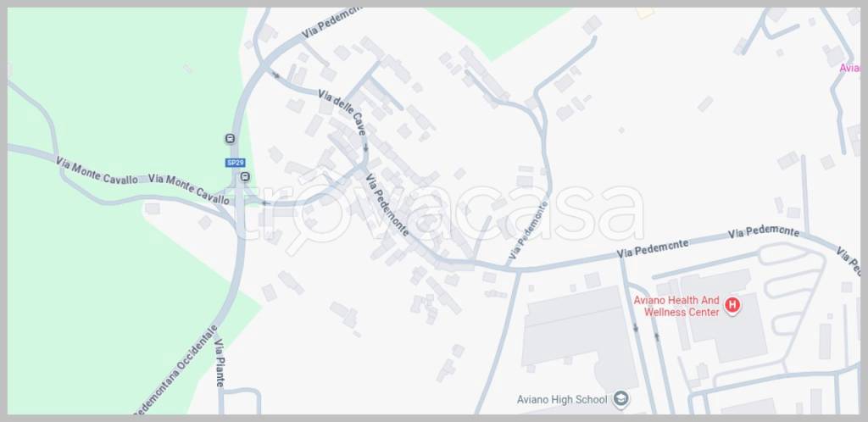The image size is (868, 422).
Task: Select the one-way arrow below Via delle Cave label
Action: tap(366, 147)
